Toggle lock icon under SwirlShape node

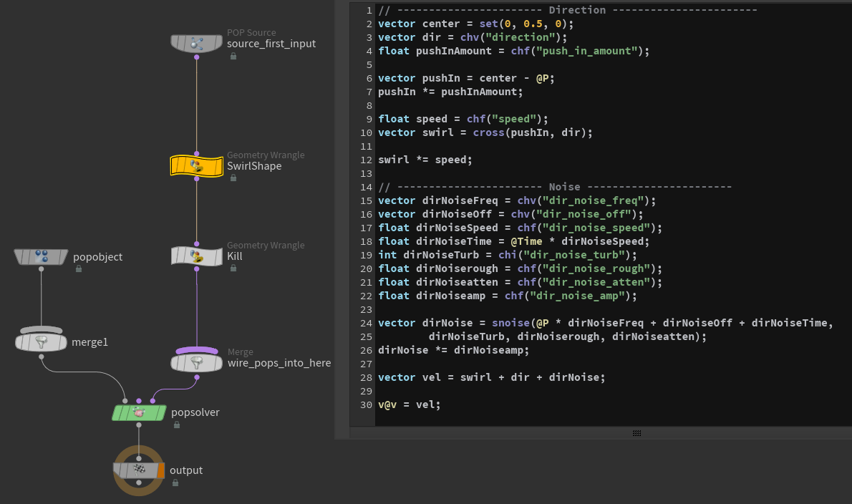[x=233, y=178]
